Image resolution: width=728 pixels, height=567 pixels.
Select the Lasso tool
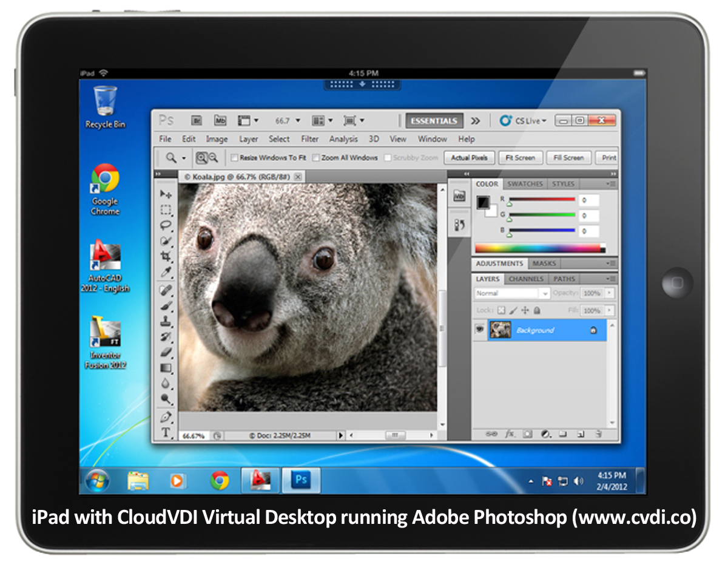(x=166, y=225)
